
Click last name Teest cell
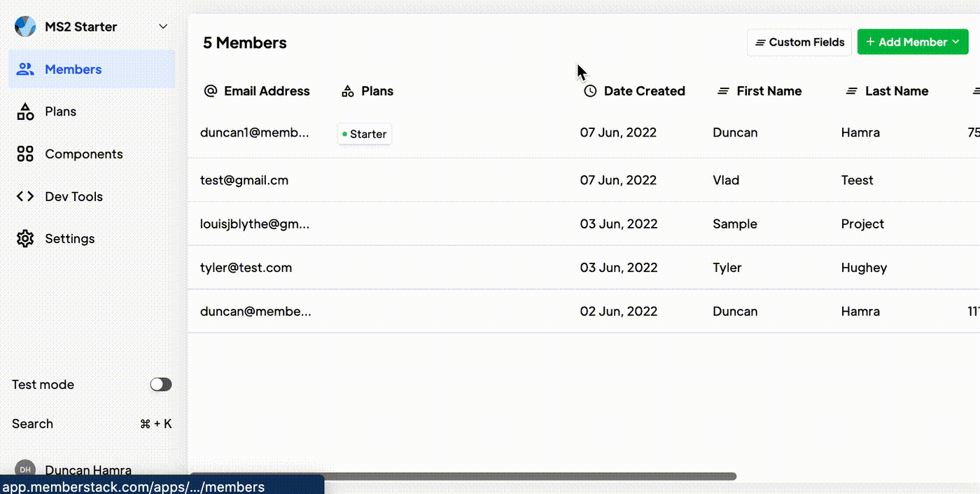[x=857, y=180]
